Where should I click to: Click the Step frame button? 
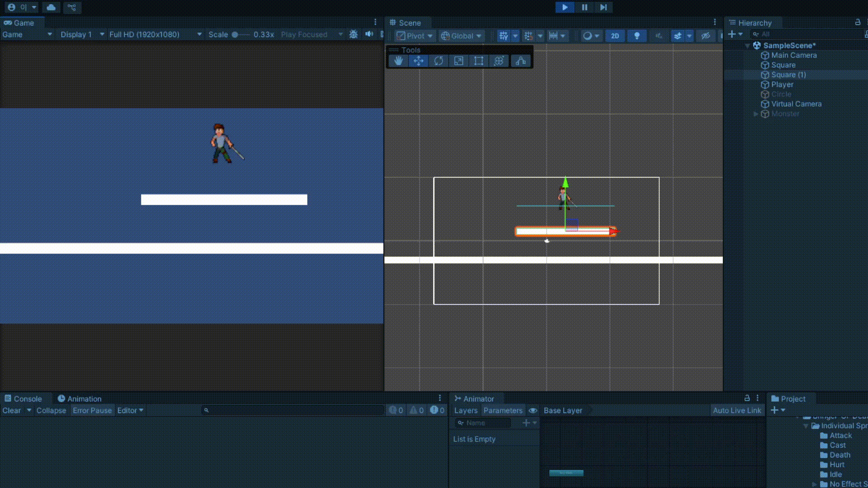click(x=603, y=7)
